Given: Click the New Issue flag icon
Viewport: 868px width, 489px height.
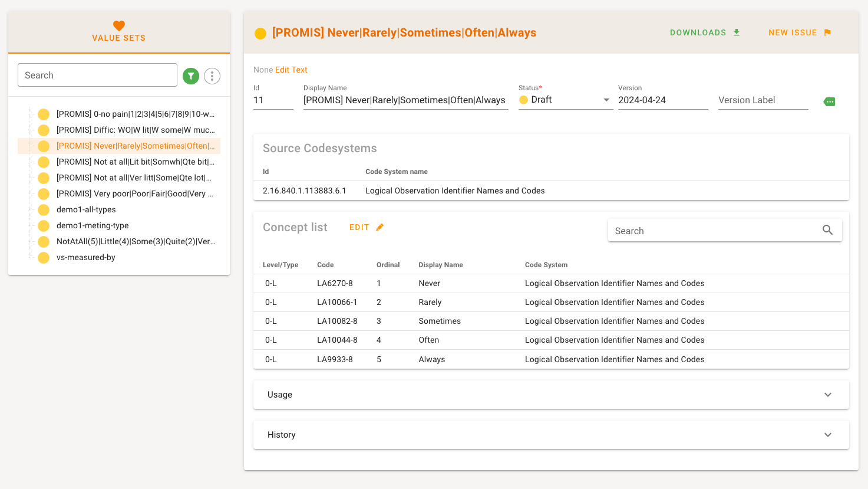Looking at the screenshot, I should point(827,32).
